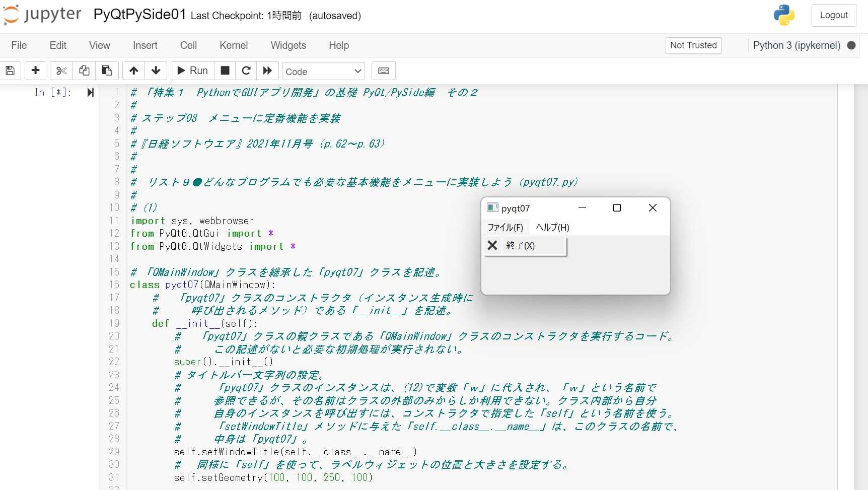This screenshot has width=868, height=490.
Task: Paste cells below using the clipboard icon
Action: coord(106,71)
